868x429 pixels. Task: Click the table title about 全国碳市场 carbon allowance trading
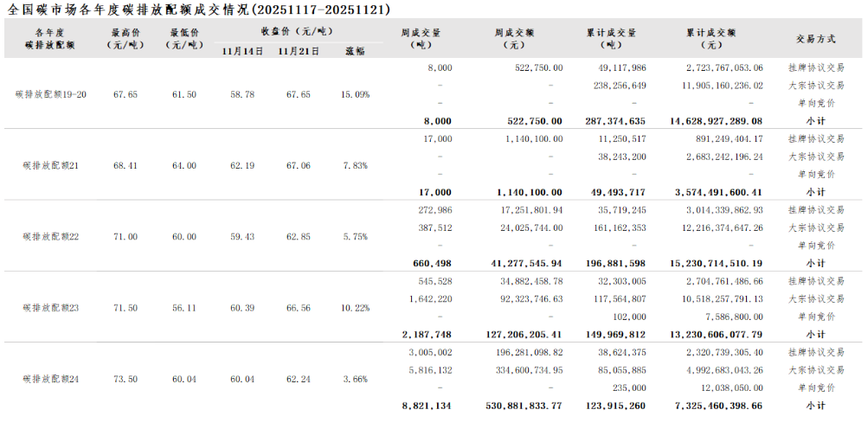(199, 10)
